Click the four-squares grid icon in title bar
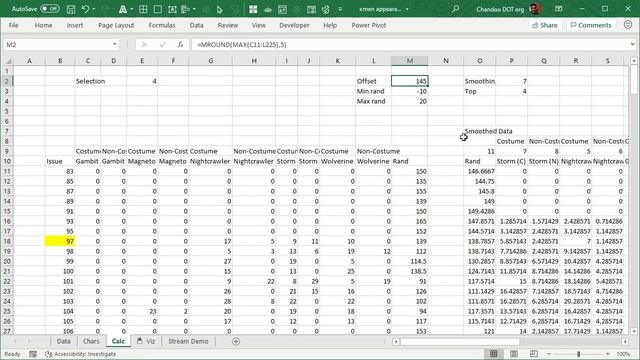Image resolution: width=640 pixels, height=360 pixels. [253, 9]
